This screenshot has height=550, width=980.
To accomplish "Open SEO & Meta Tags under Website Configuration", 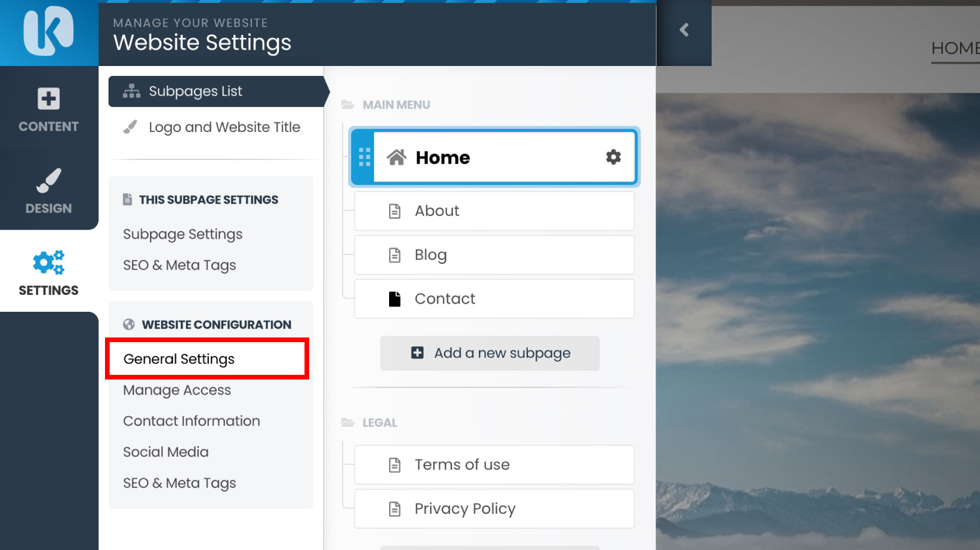I will click(179, 483).
